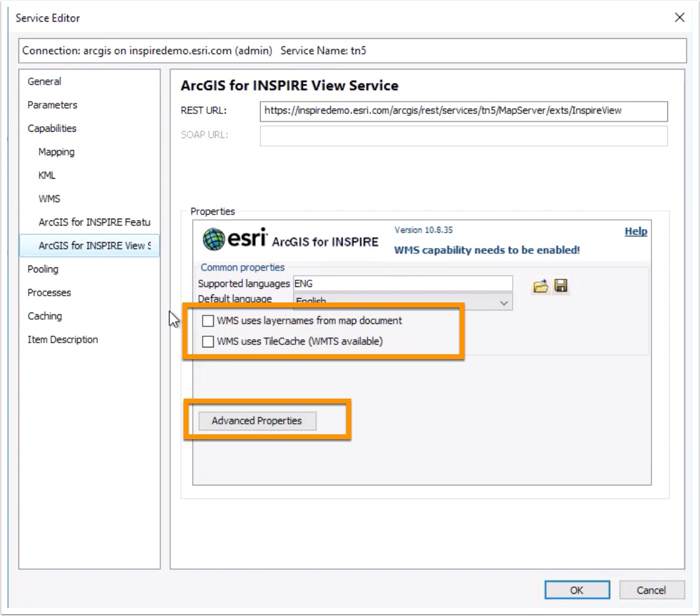Select the KML capability

(47, 176)
